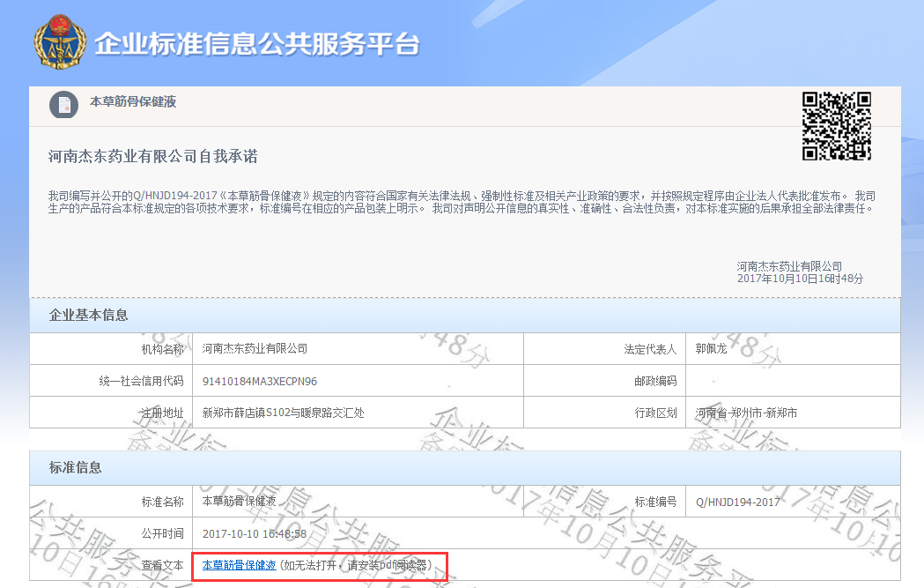Open the 本草筋骨保健液 PDF link
Image resolution: width=924 pixels, height=588 pixels.
coord(239,565)
